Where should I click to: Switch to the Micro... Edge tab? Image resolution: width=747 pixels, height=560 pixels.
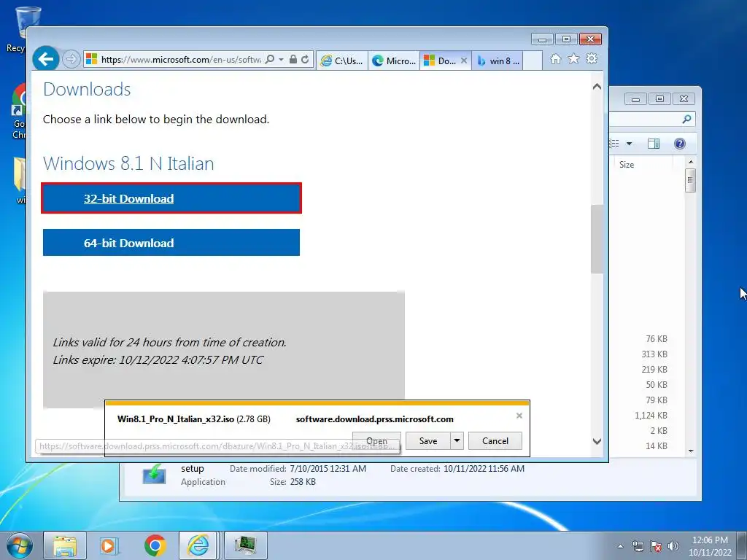[394, 61]
